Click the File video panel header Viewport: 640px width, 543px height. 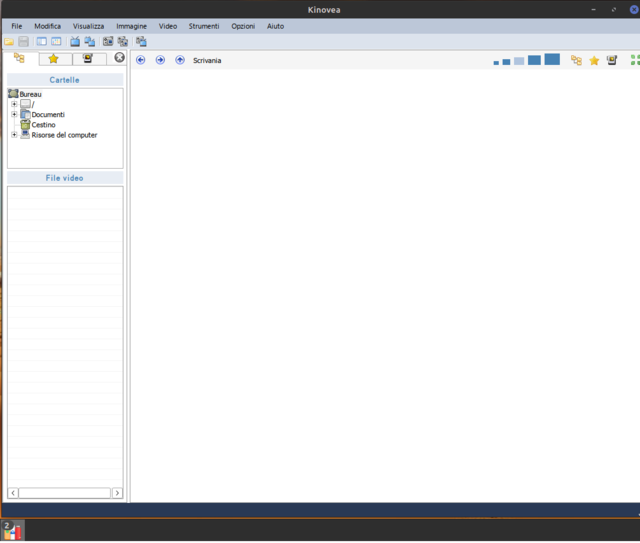pos(65,178)
